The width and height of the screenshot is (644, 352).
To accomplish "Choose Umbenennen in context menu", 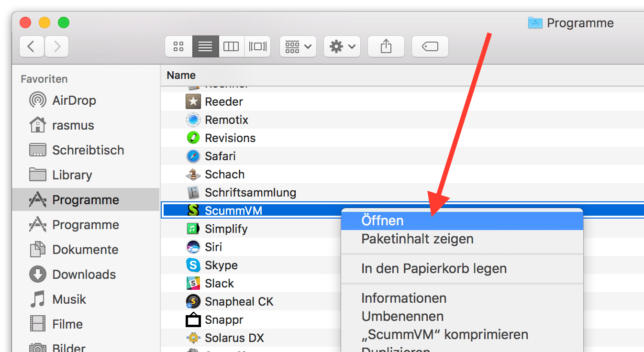I will click(462, 316).
